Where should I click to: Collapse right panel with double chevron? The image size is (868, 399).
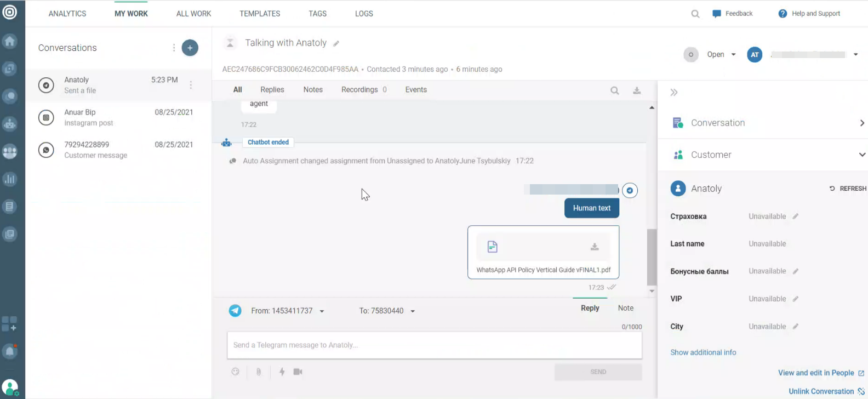674,93
